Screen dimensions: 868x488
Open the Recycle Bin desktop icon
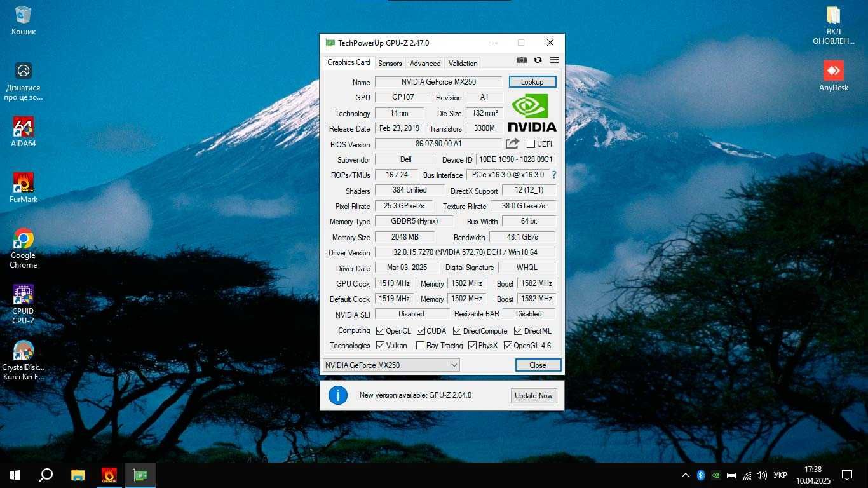click(24, 20)
